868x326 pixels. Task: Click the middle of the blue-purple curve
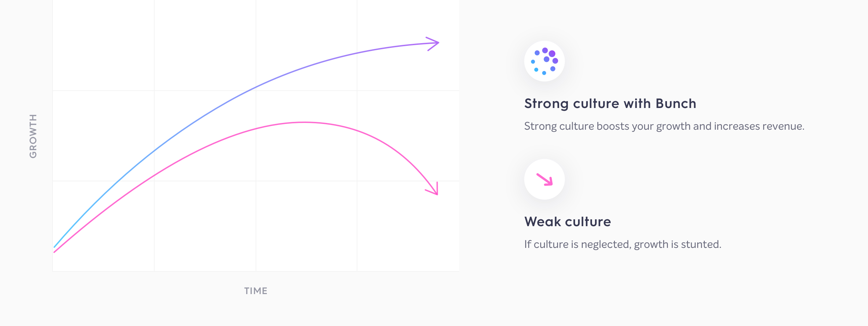pyautogui.click(x=247, y=92)
